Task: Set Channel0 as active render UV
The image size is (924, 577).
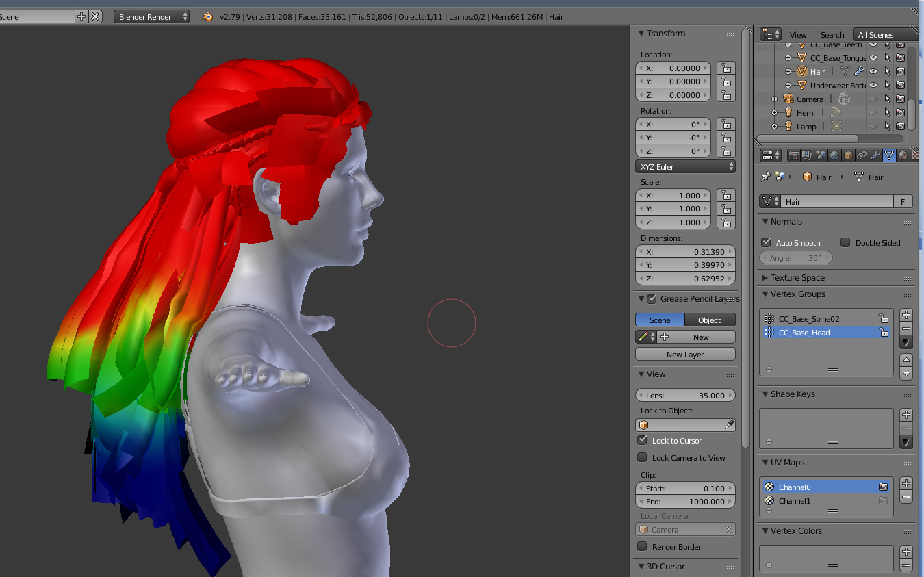Action: (x=884, y=487)
